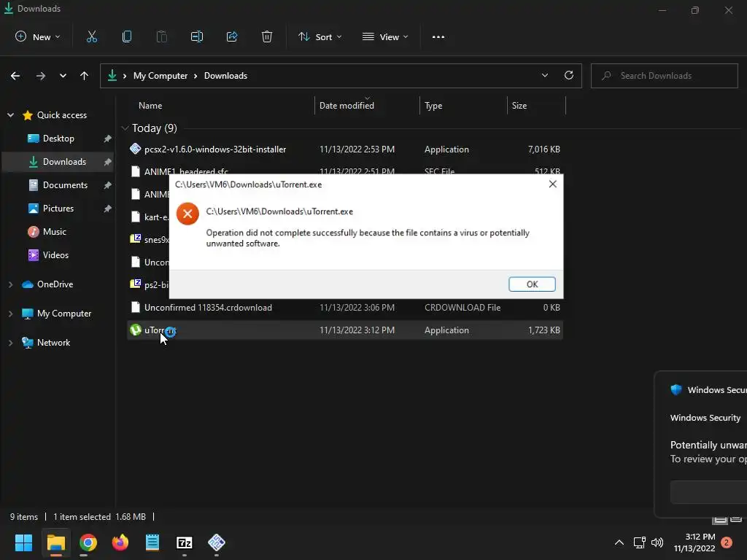This screenshot has width=747, height=560.
Task: Click the Copy icon in toolbar
Action: (x=127, y=36)
